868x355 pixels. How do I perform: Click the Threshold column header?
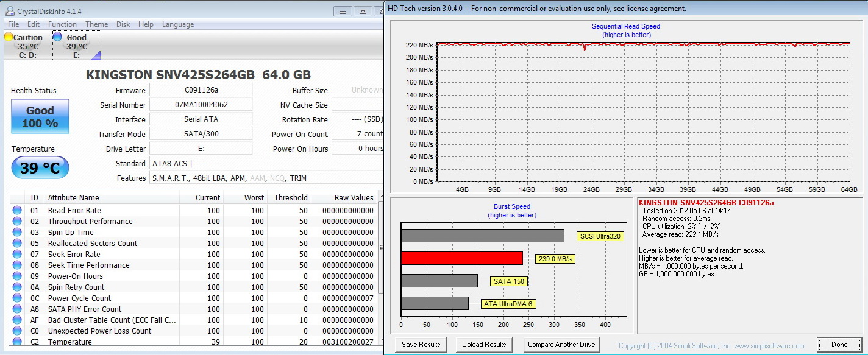pos(289,197)
